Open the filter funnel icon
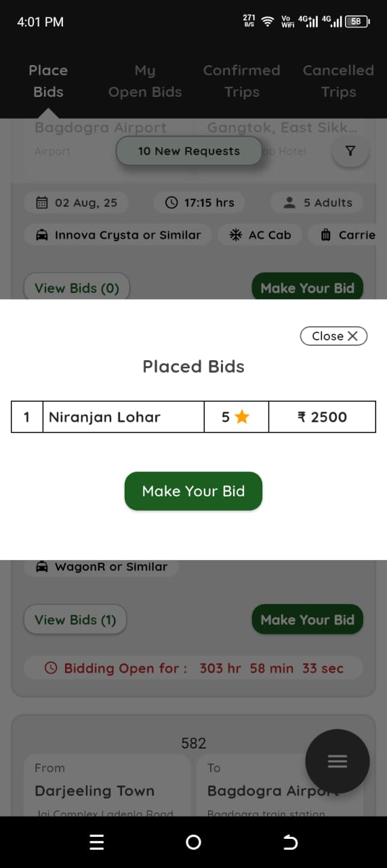This screenshot has width=387, height=868. tap(350, 151)
